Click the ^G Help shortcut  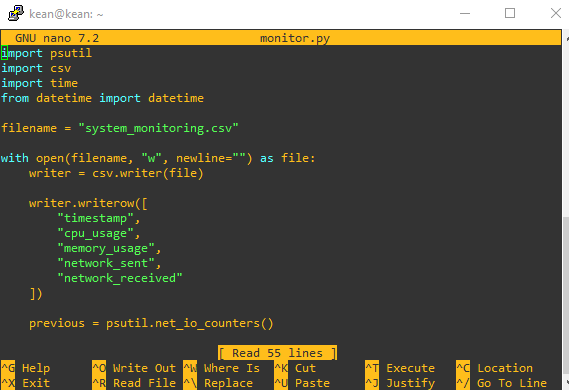pyautogui.click(x=25, y=368)
